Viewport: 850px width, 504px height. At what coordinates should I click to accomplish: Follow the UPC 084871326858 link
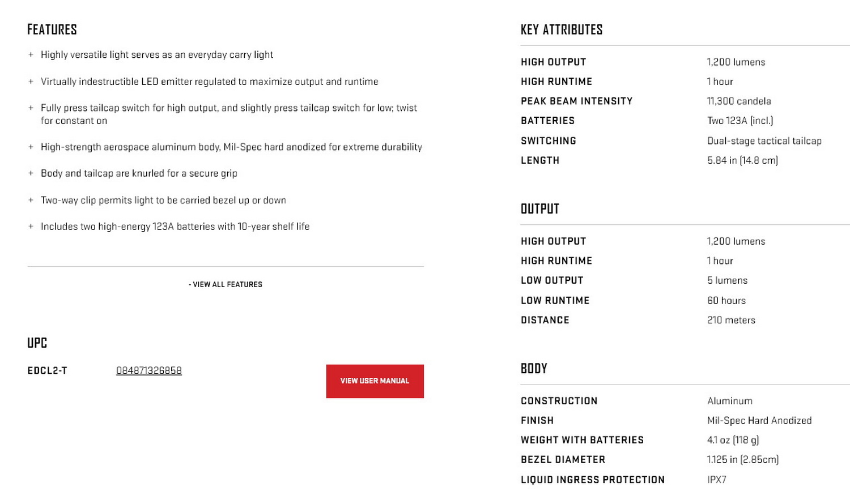pyautogui.click(x=149, y=370)
